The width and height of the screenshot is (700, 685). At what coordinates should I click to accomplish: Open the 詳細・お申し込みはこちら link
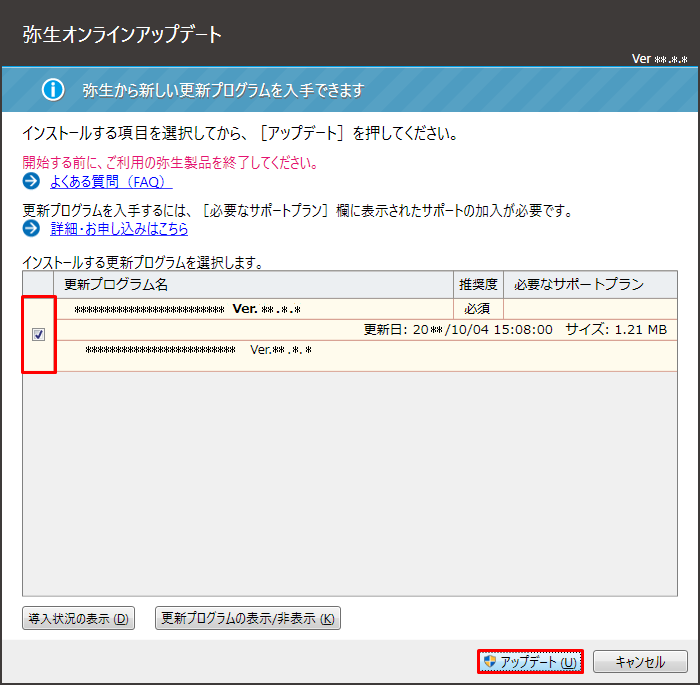(119, 229)
